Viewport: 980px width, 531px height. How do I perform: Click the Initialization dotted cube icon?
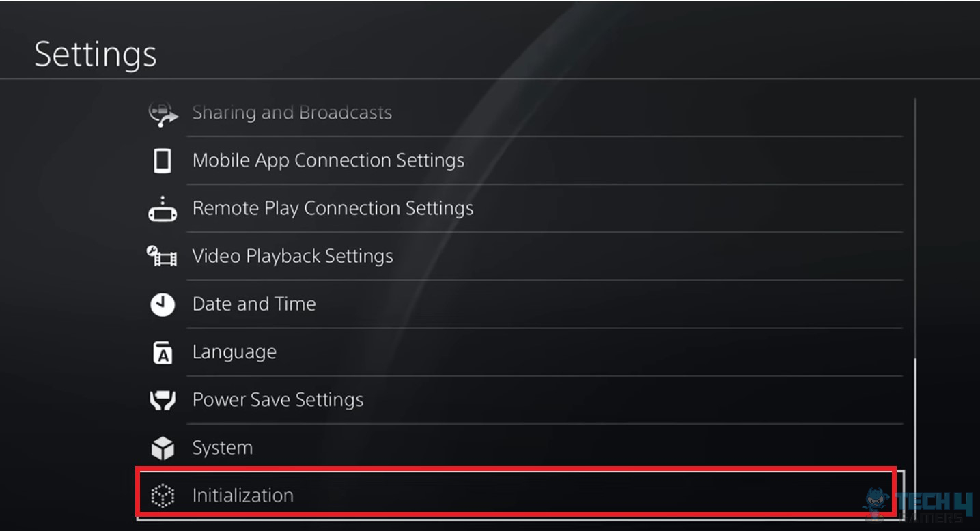(x=162, y=496)
